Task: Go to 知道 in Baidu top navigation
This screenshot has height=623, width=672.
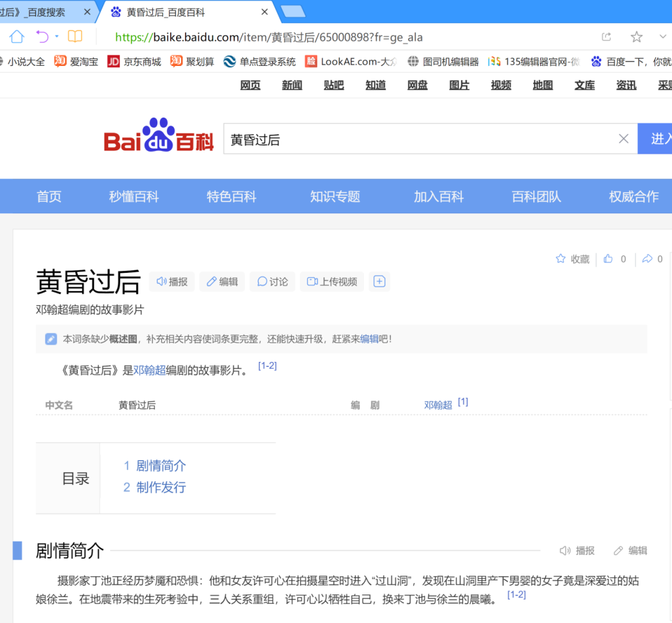Action: pos(375,85)
